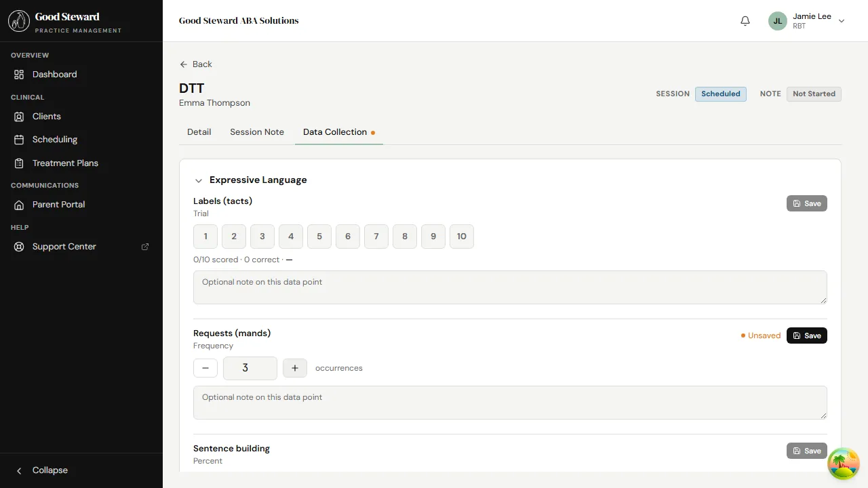Click the Labels (tacts) optional note field
The height and width of the screenshot is (488, 868).
pyautogui.click(x=510, y=287)
